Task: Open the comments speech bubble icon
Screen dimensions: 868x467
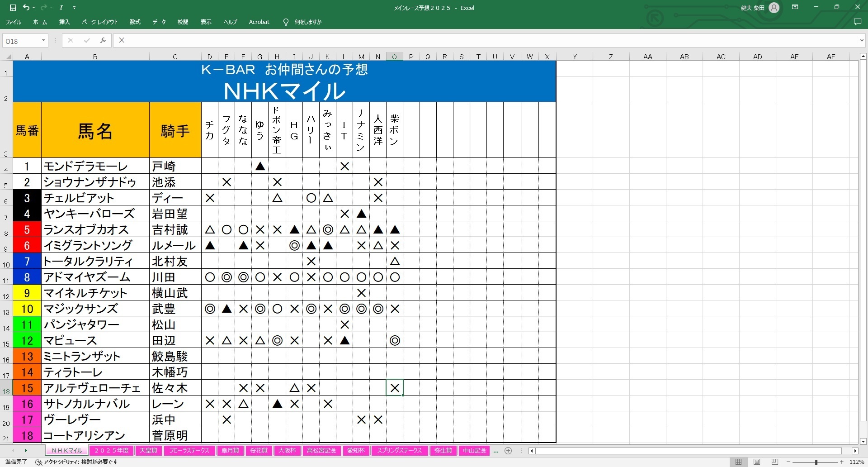Action: tap(857, 22)
